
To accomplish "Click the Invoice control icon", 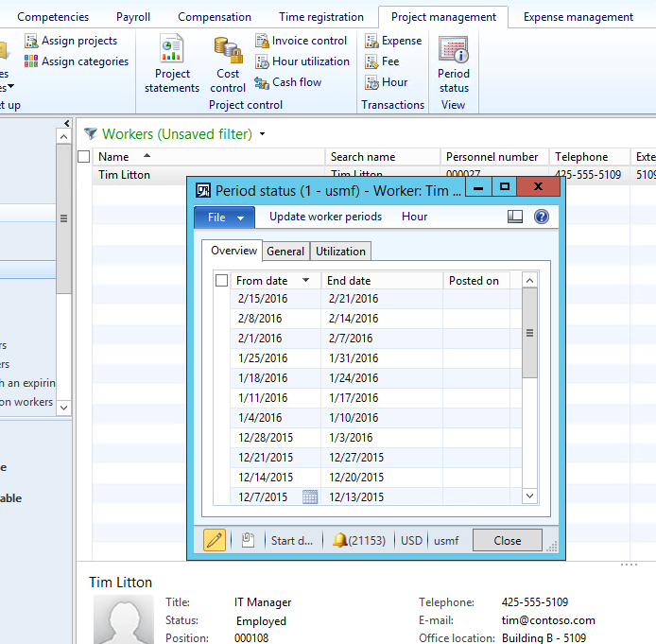I will pos(263,41).
